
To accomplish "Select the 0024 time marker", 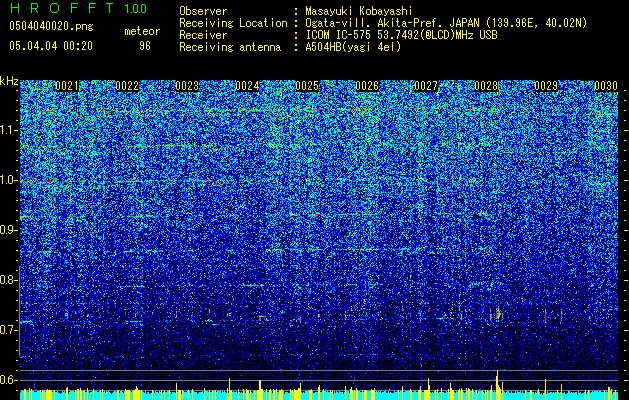I will 247,86.
